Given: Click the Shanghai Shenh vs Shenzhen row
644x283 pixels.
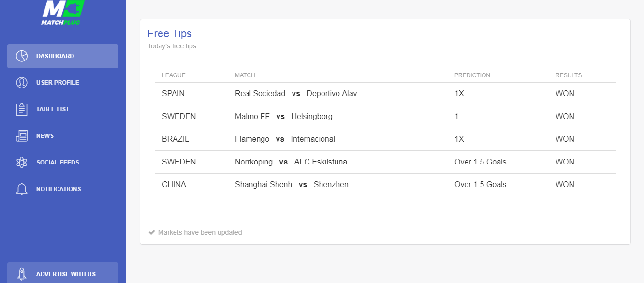Looking at the screenshot, I should click(292, 185).
